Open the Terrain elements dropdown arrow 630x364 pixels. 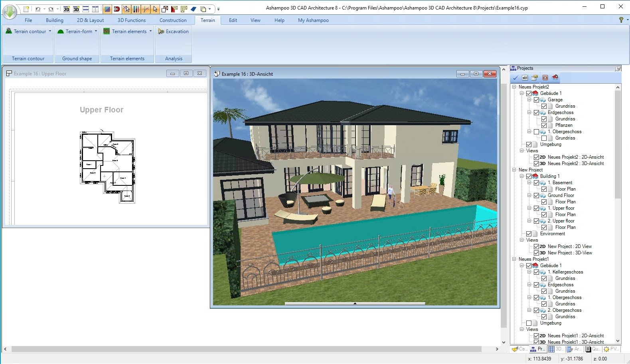tap(150, 31)
